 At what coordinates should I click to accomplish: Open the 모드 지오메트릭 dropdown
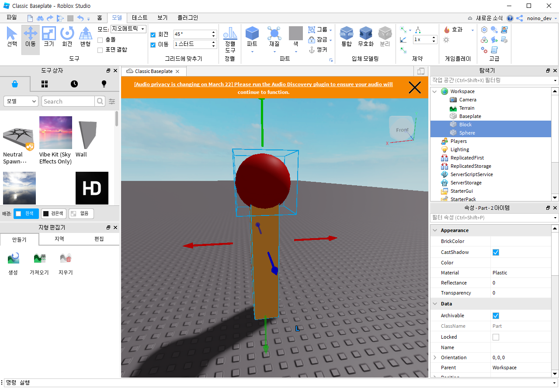coord(128,29)
